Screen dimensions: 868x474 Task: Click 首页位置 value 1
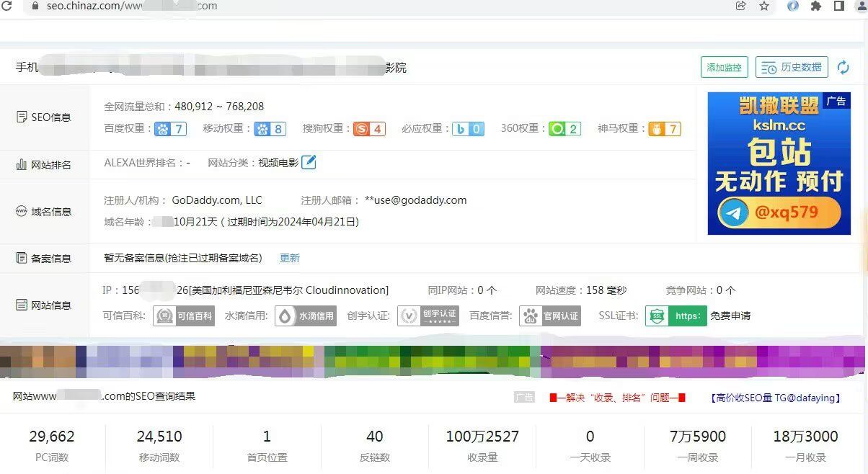[267, 437]
